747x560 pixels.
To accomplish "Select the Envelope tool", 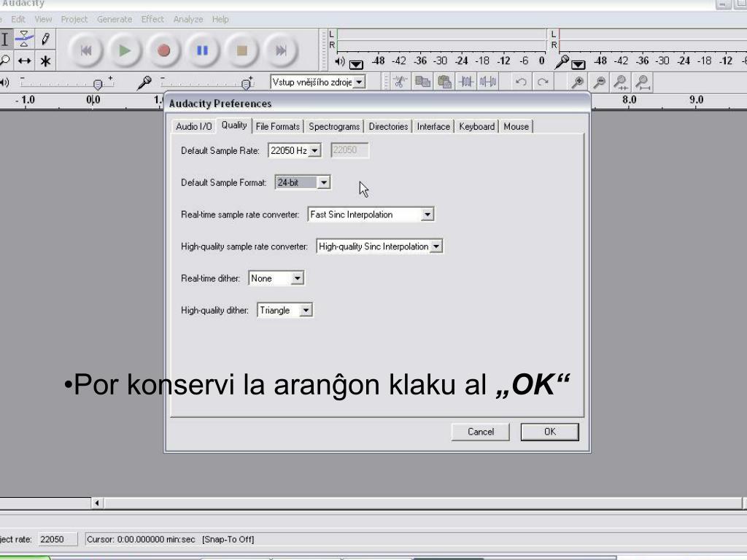I will pos(24,39).
